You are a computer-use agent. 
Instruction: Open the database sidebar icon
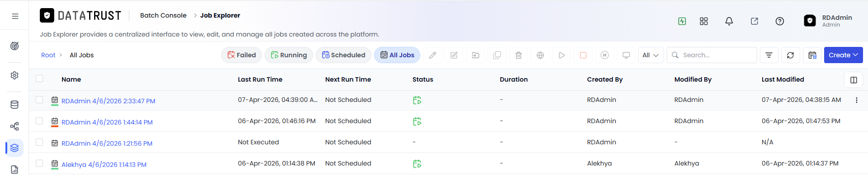[x=14, y=105]
